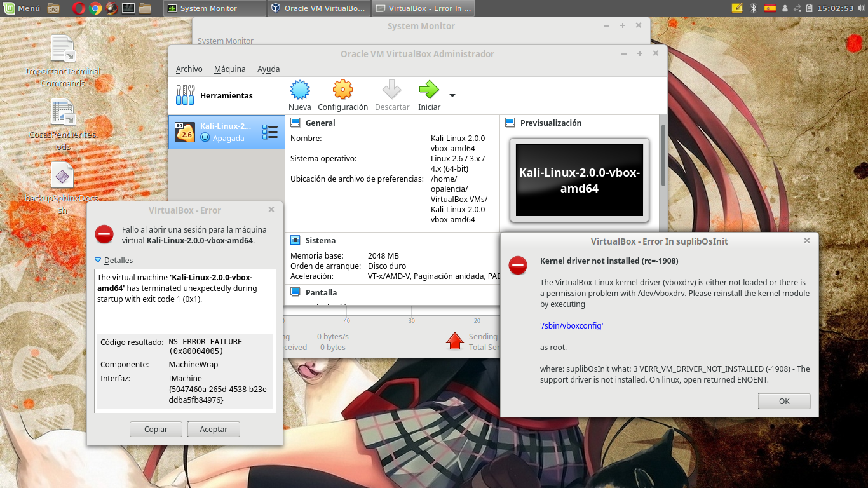This screenshot has width=868, height=488.
Task: Click OK in the suplibOsInit error dialog
Action: tap(784, 401)
